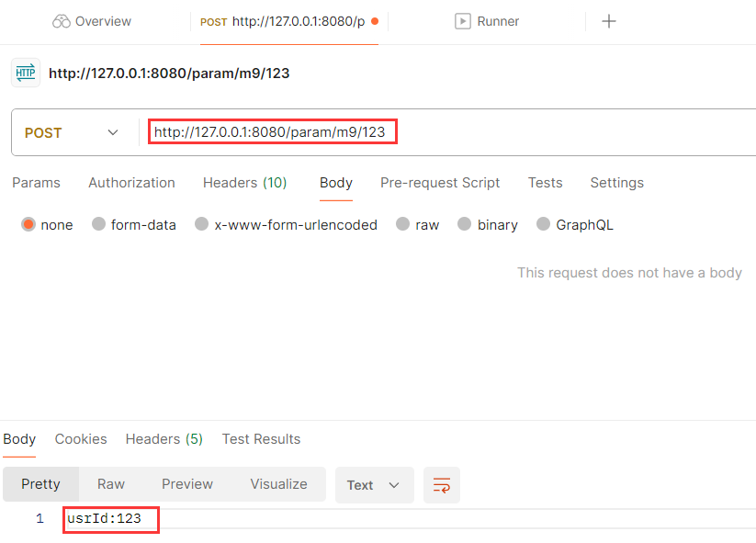Open the response Headers (5) tab

pos(164,439)
